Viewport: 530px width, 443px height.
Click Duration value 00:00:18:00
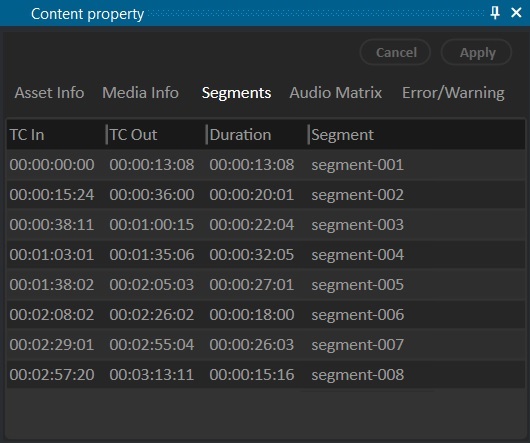pos(252,315)
